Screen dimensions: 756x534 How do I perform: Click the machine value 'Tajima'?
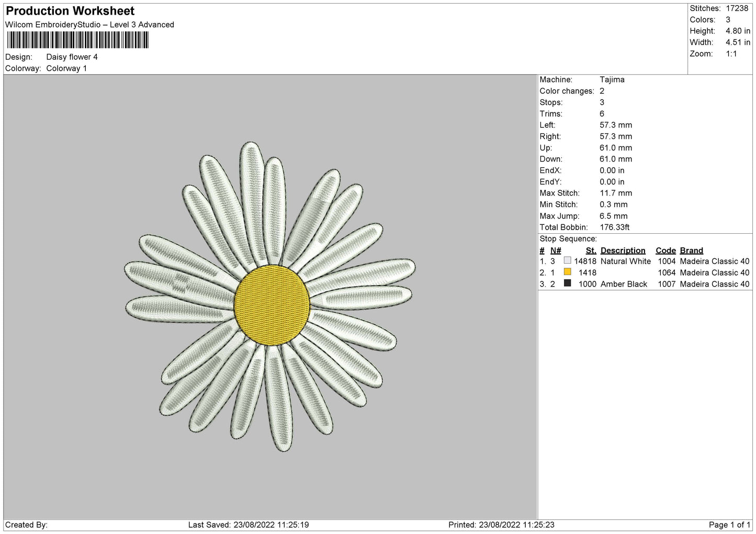tap(612, 79)
